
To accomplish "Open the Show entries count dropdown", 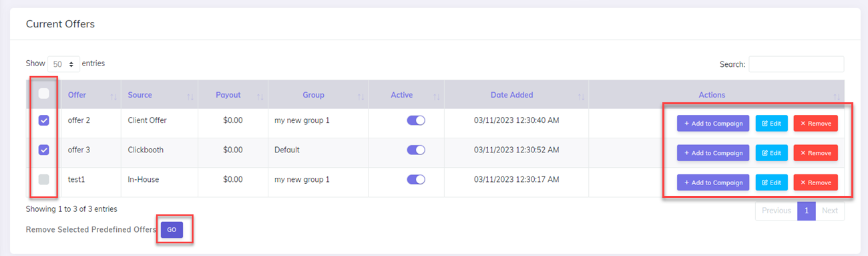I will pyautogui.click(x=63, y=64).
